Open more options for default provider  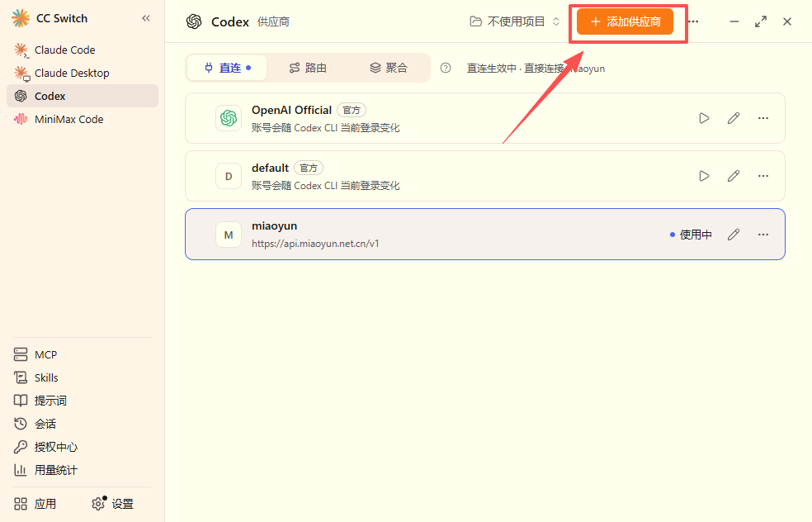[762, 176]
